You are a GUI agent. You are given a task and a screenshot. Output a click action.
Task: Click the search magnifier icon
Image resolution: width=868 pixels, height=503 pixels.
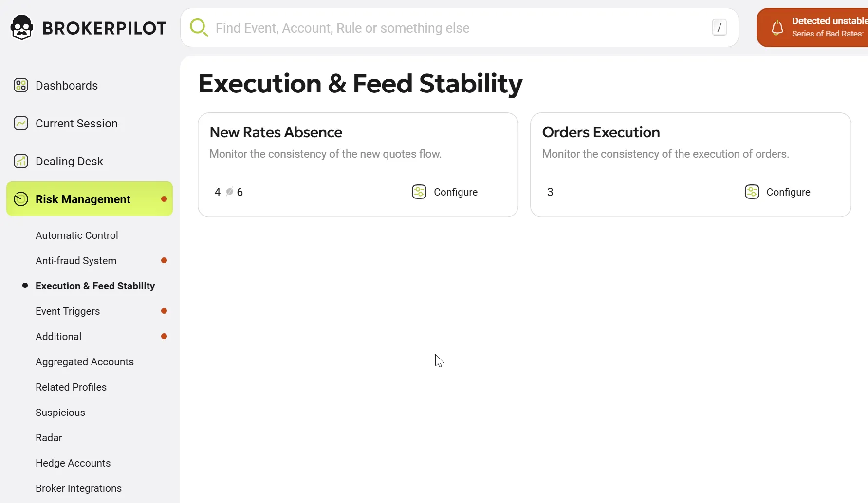click(x=199, y=28)
